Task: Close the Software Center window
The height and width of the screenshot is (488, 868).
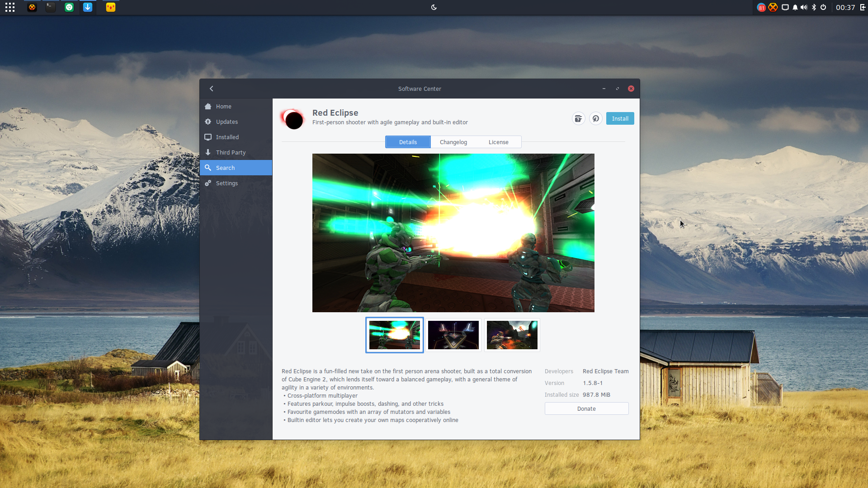Action: click(x=631, y=89)
